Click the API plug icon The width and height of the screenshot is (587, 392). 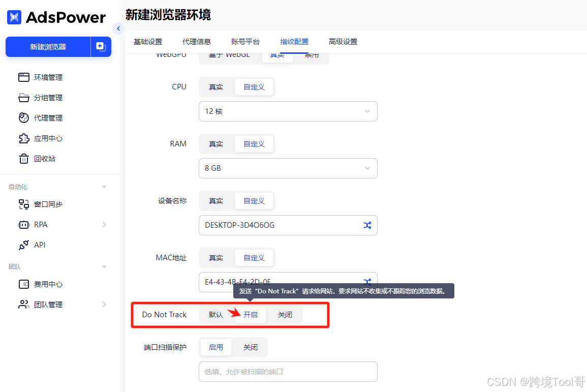coord(23,245)
